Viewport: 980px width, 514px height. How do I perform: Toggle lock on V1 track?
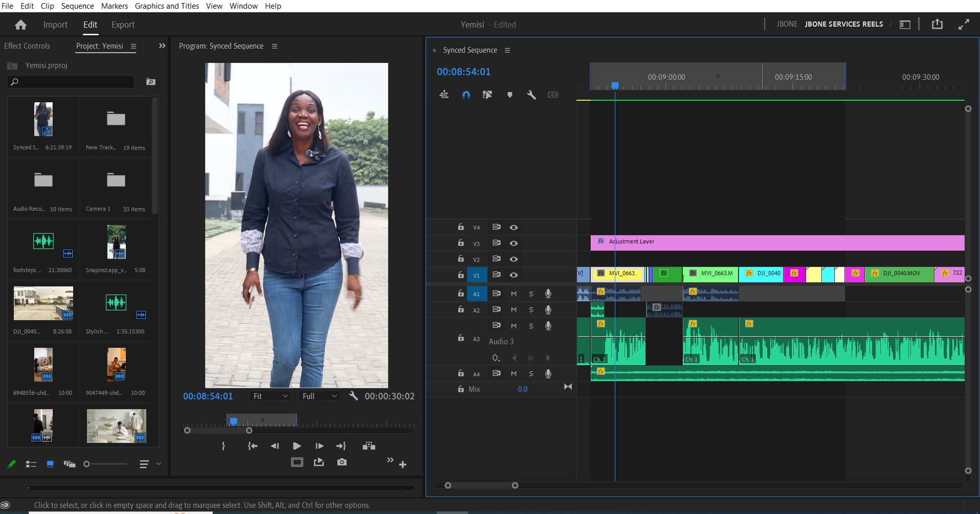[461, 275]
